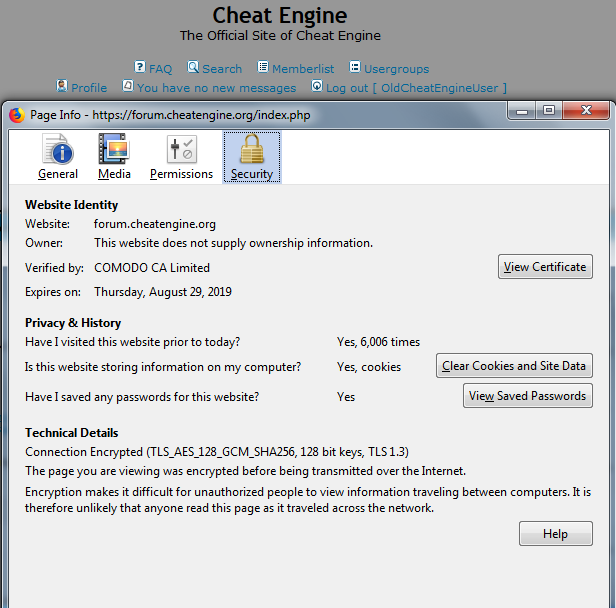Click expiry date 'Thursday, August 29, 2019'
616x608 pixels.
tap(163, 292)
